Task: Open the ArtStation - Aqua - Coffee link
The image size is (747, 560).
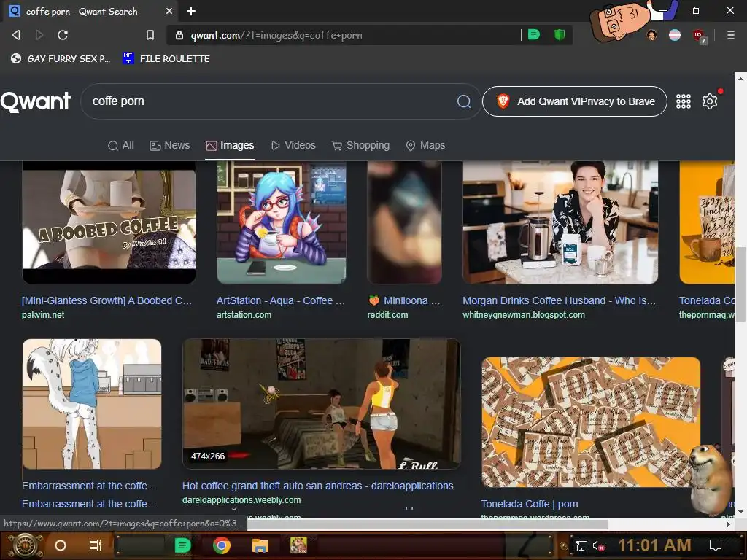Action: coord(281,300)
